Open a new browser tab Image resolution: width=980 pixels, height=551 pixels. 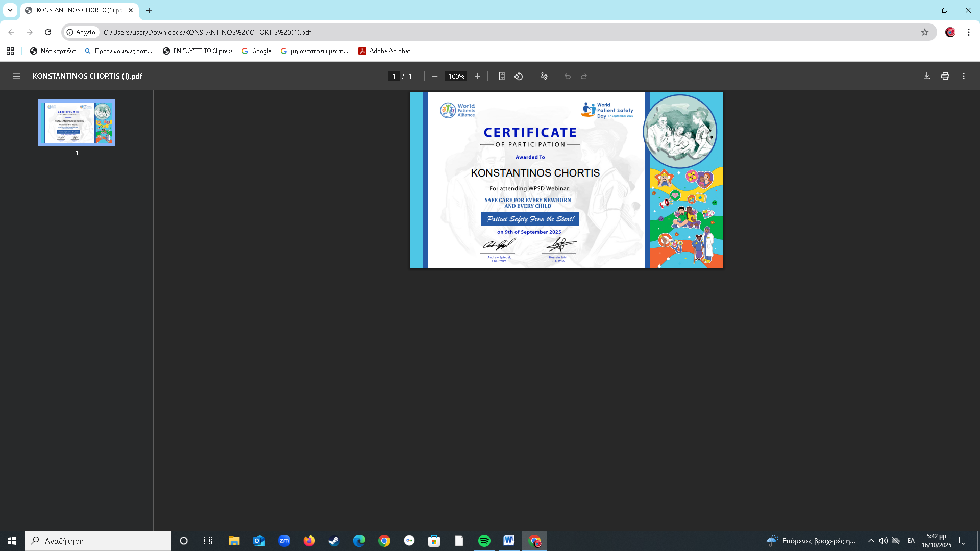tap(149, 10)
